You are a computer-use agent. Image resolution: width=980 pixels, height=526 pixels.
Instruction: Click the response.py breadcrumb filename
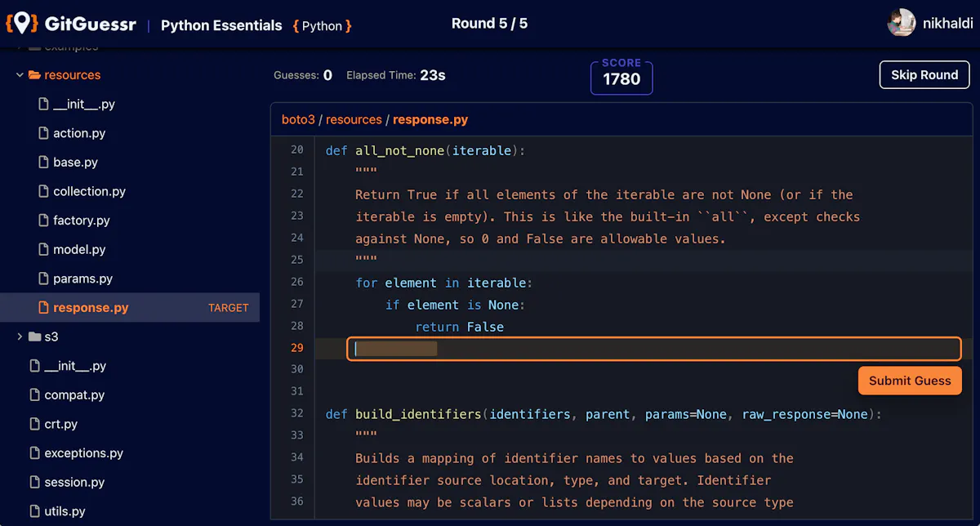430,119
